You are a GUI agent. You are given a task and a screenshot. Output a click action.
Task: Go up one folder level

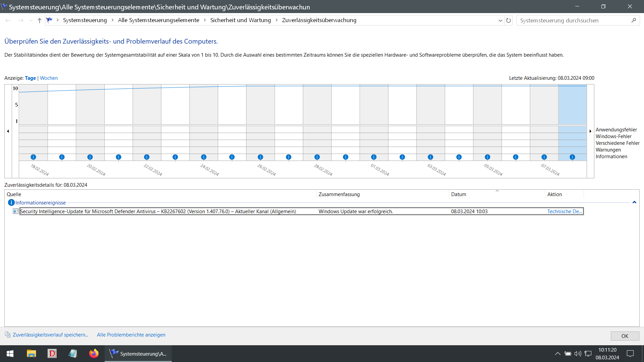coord(40,20)
